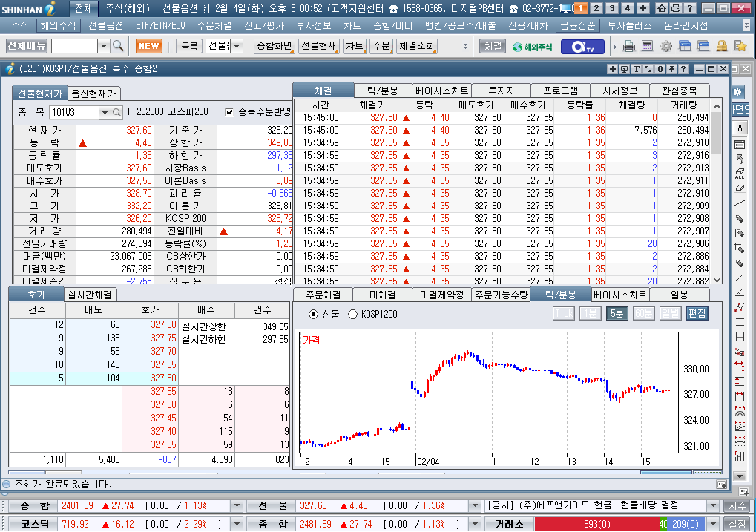Image resolution: width=756 pixels, height=532 pixels.
Task: Open the 해외주식 menu
Action: (58, 25)
